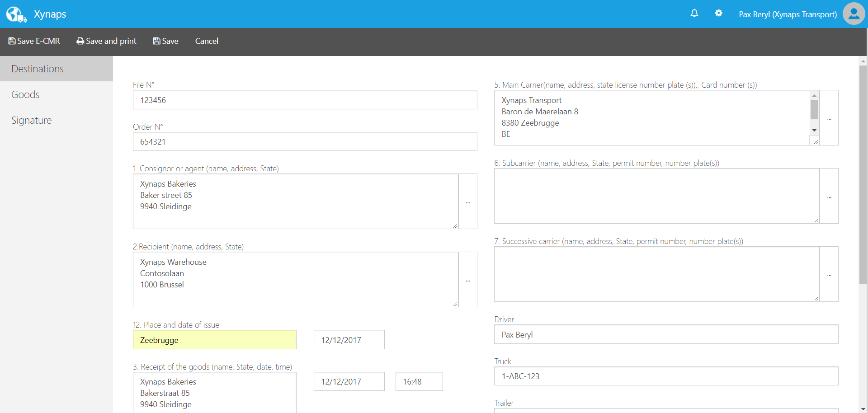Viewport: 868px width, 413px height.
Task: Switch to the Goods section
Action: point(25,94)
